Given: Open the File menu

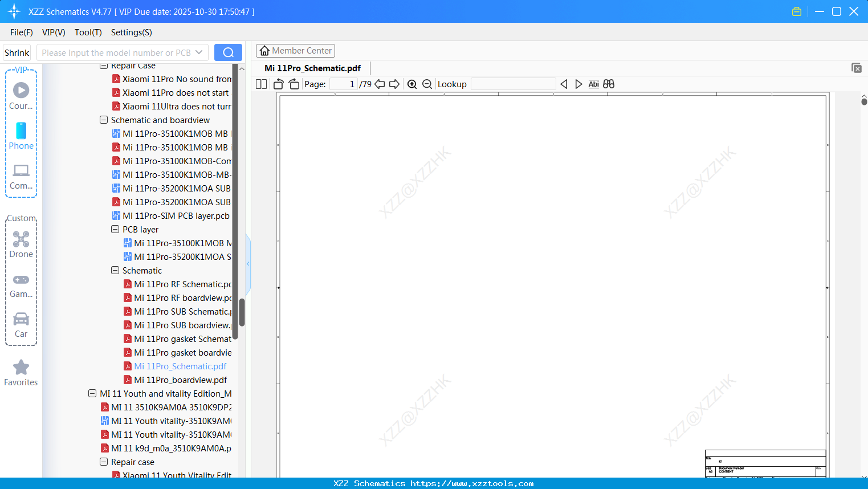Looking at the screenshot, I should (22, 32).
